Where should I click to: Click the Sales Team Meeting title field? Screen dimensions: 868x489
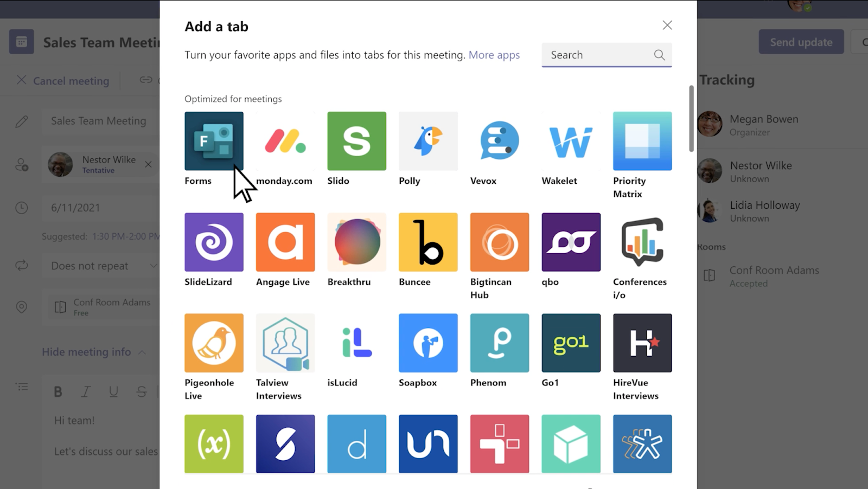pyautogui.click(x=101, y=121)
